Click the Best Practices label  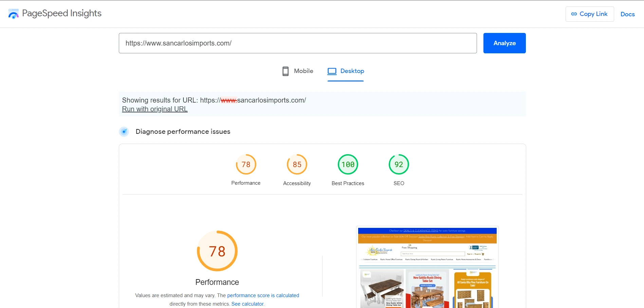click(x=348, y=183)
